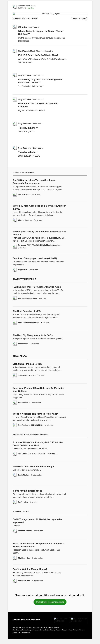
Task: Open Stop using PPT, use Notion article
Action: pyautogui.click(x=27, y=364)
